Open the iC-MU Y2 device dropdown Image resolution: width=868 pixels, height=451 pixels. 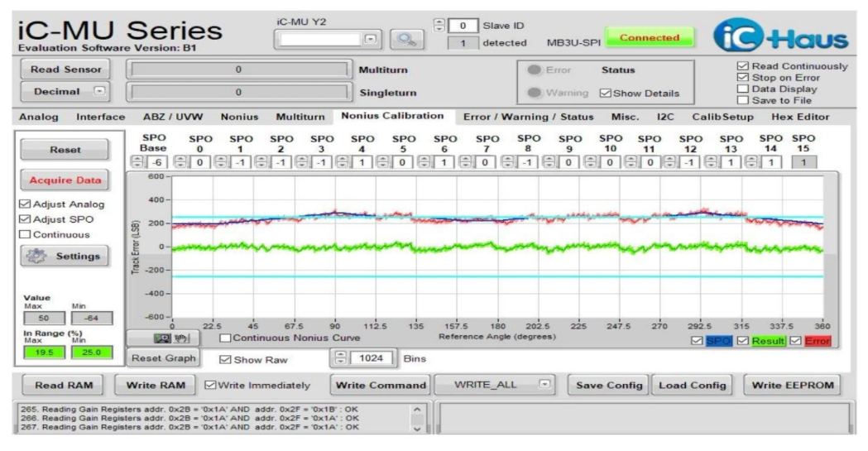(371, 39)
